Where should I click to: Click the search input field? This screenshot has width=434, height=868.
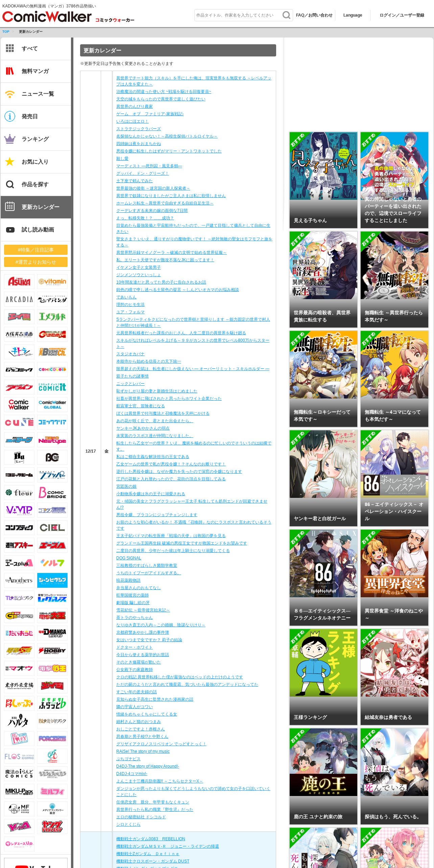238,15
